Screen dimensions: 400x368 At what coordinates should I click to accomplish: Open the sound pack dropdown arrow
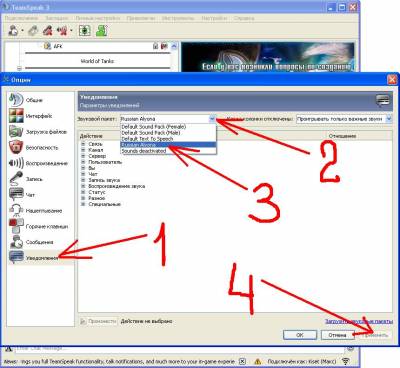pos(212,119)
